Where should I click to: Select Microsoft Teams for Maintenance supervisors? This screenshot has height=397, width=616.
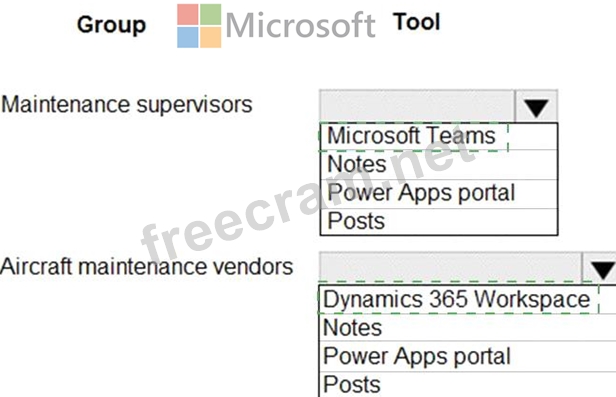[x=439, y=136]
